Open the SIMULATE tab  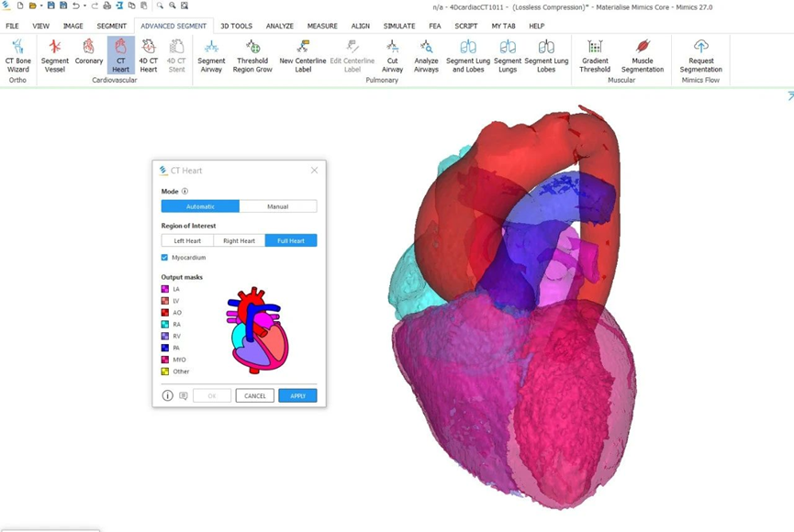pyautogui.click(x=399, y=26)
